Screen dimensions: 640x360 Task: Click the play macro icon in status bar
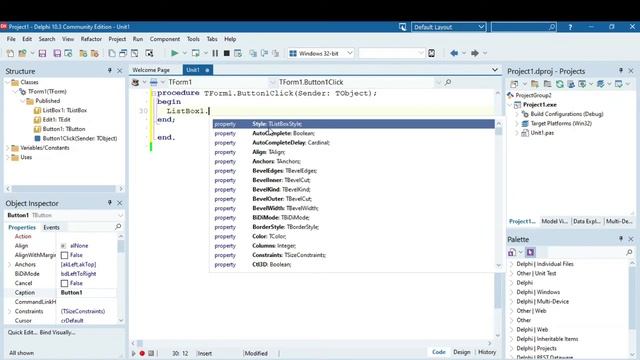133,353
